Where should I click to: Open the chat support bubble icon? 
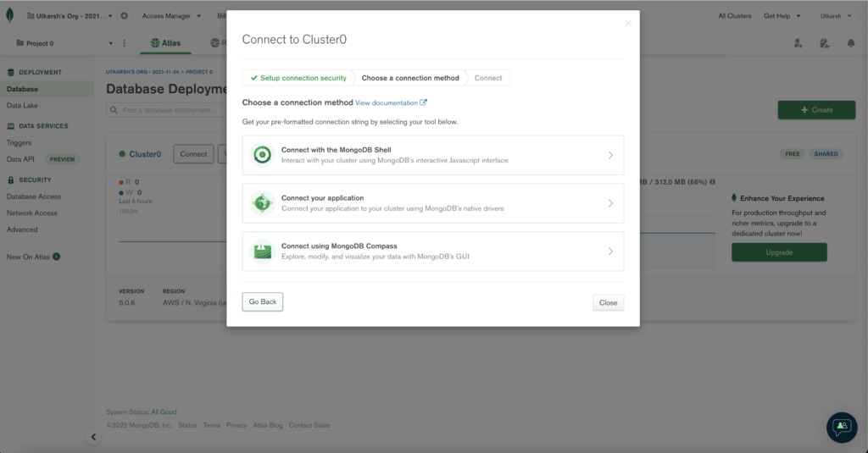tap(841, 427)
